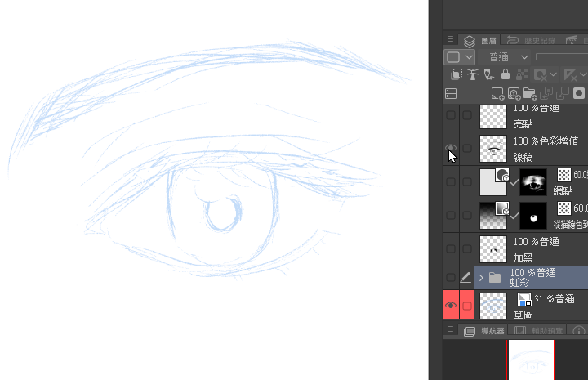Click the clip to layer below icon

click(x=457, y=74)
